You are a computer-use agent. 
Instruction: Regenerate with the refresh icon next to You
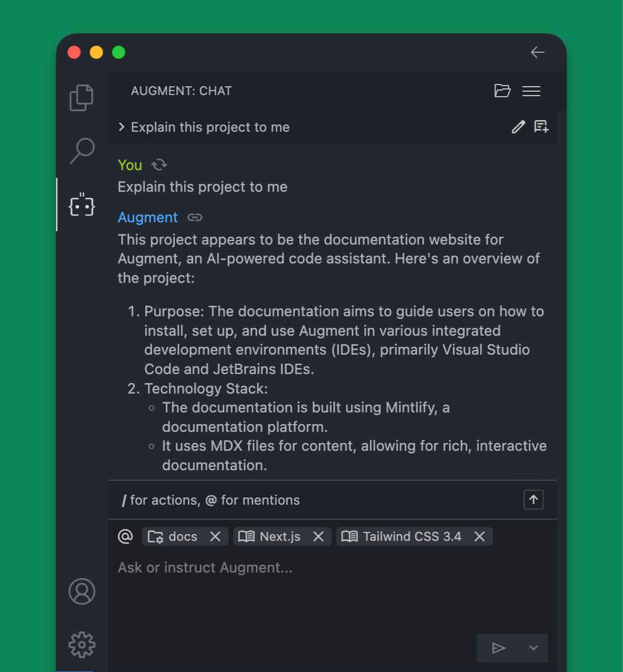pos(159,165)
